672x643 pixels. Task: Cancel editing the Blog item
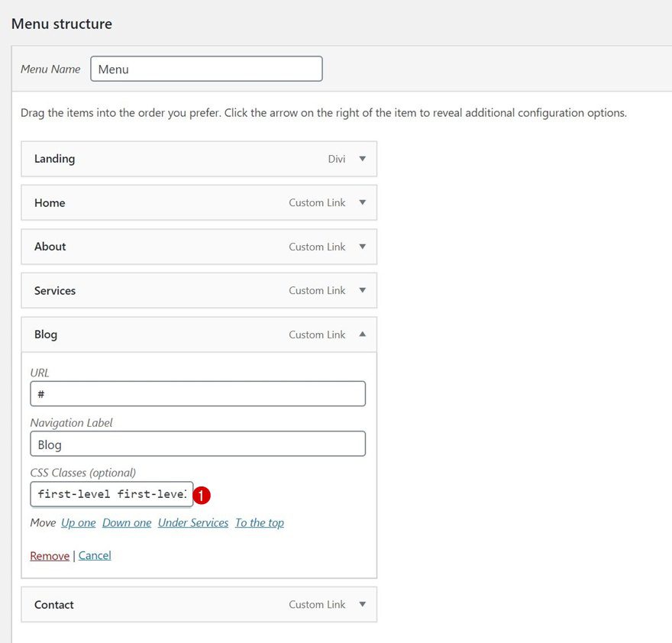click(x=95, y=555)
